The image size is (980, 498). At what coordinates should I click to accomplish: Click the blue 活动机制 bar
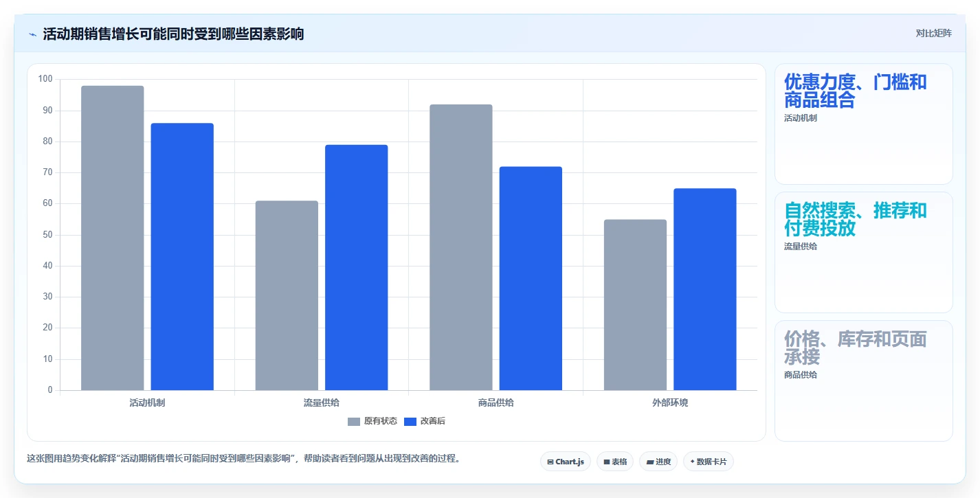point(182,257)
